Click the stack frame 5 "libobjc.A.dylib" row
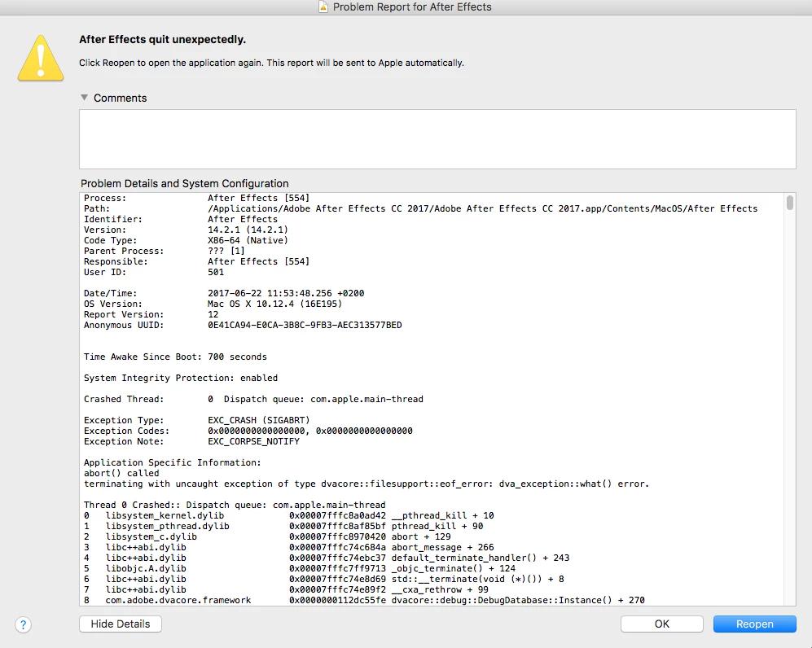Screen dimensions: 812x648 [x=300, y=569]
